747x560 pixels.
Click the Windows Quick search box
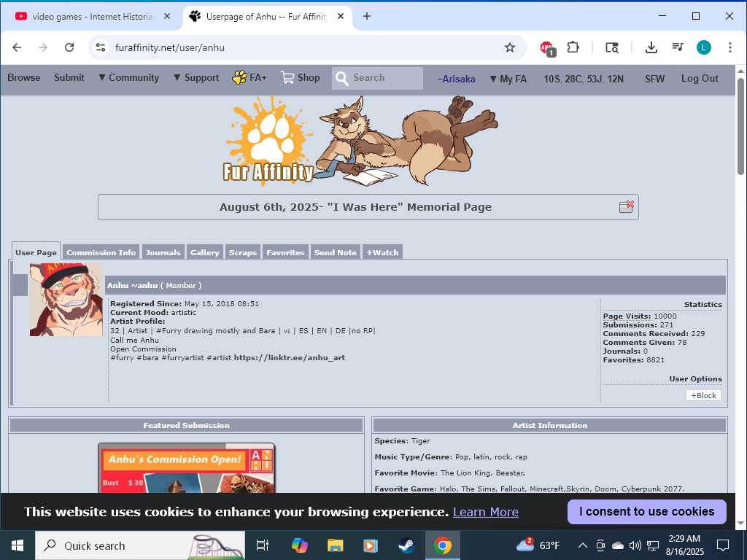pos(140,545)
